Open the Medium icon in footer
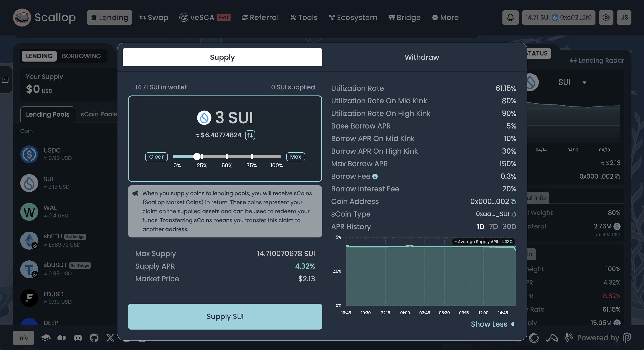 [x=62, y=338]
